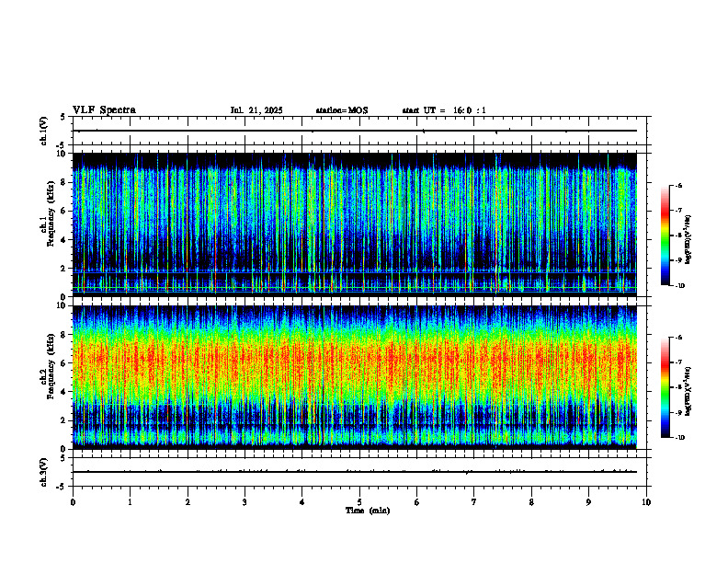
Task: Click the 'start UT = 16:0 :1' label
Action: click(x=444, y=110)
